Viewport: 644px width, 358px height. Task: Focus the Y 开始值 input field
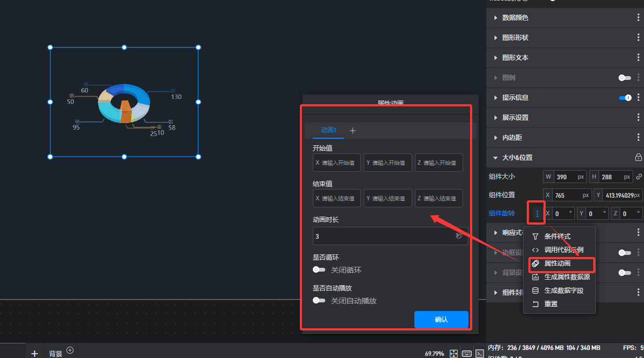click(387, 163)
